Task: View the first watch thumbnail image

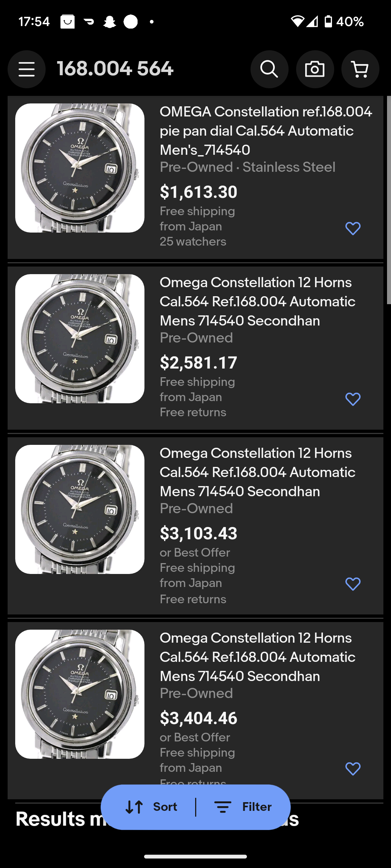Action: 80,168
